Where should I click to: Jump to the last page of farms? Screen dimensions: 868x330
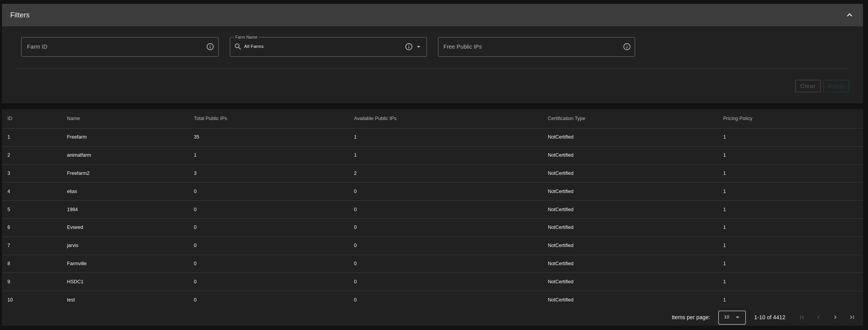pyautogui.click(x=852, y=317)
